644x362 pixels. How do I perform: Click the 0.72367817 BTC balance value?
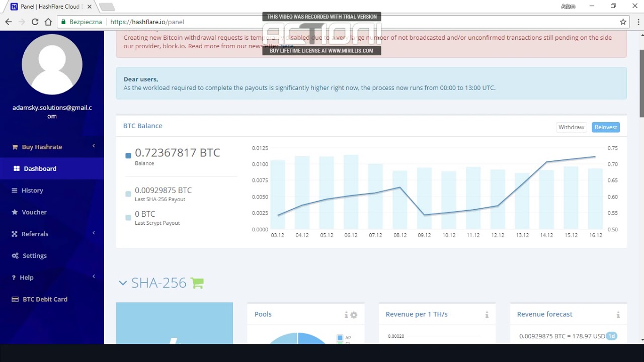coord(178,153)
